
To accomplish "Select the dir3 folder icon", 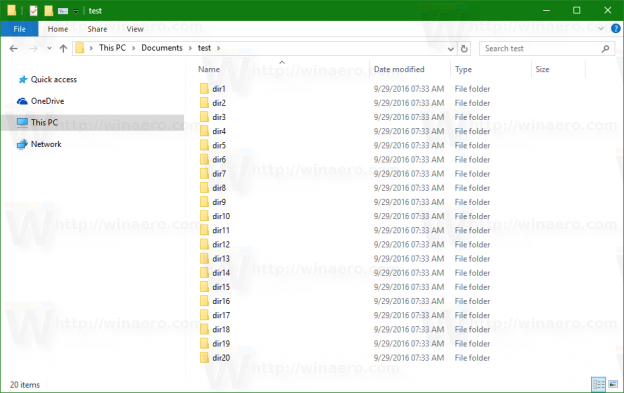I will [204, 117].
